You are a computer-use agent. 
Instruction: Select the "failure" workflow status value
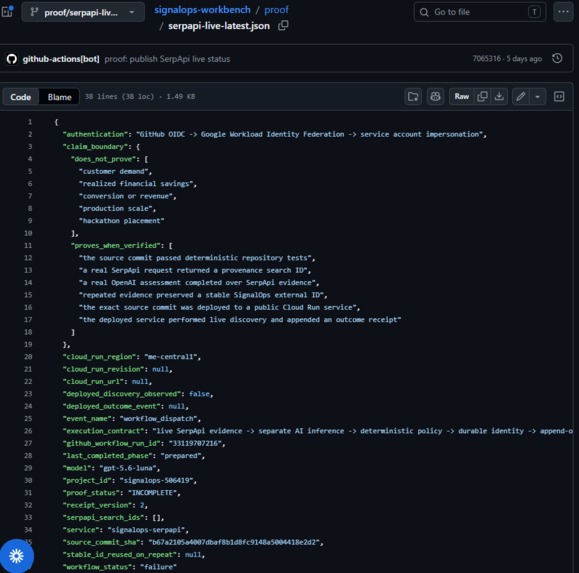click(x=158, y=567)
